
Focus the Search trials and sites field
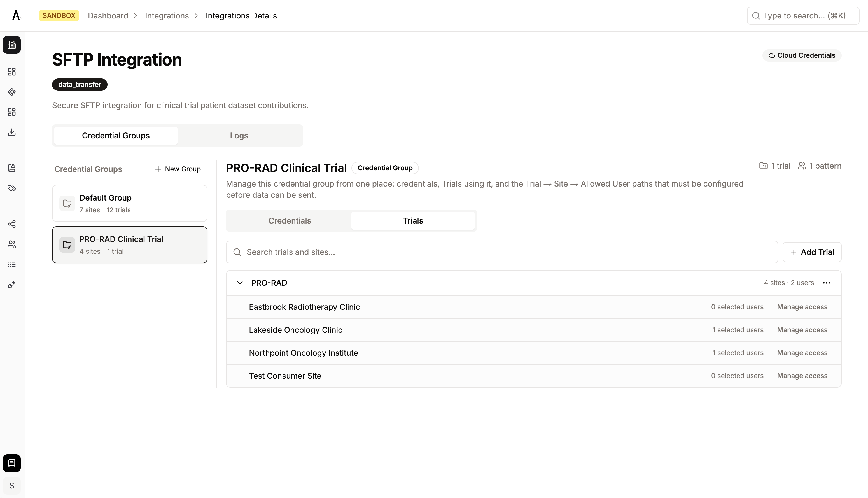pos(502,252)
